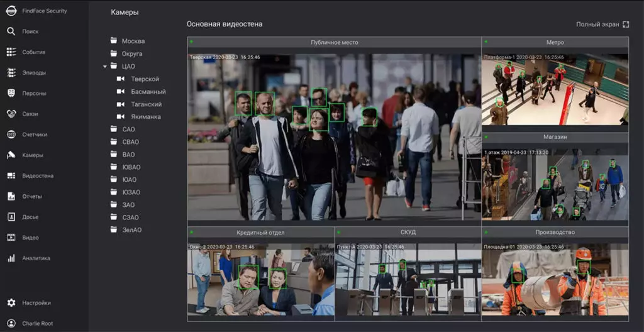Open the Settings (Настройки) gear icon
This screenshot has height=332, width=644.
tap(11, 303)
